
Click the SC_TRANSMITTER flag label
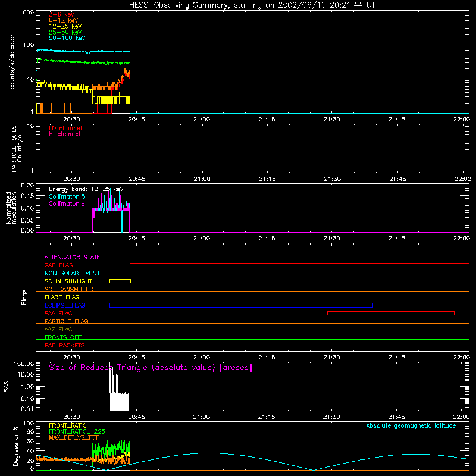coord(69,289)
